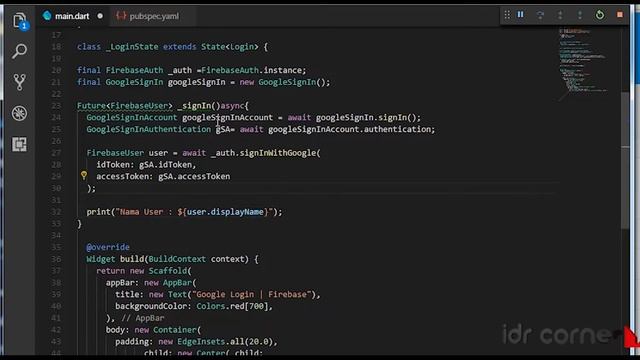Restart debugging with the green icon
Viewport: 640px width, 360px height.
tap(600, 15)
